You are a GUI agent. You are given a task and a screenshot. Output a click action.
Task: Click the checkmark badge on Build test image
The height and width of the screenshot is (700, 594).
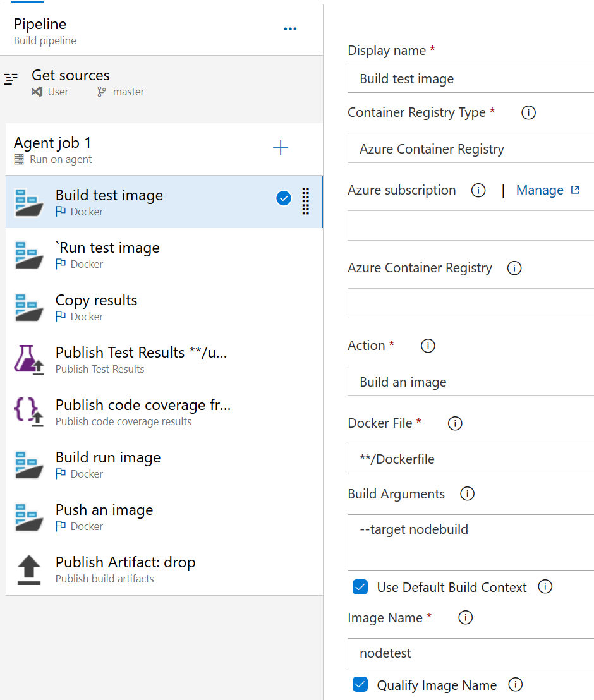284,198
